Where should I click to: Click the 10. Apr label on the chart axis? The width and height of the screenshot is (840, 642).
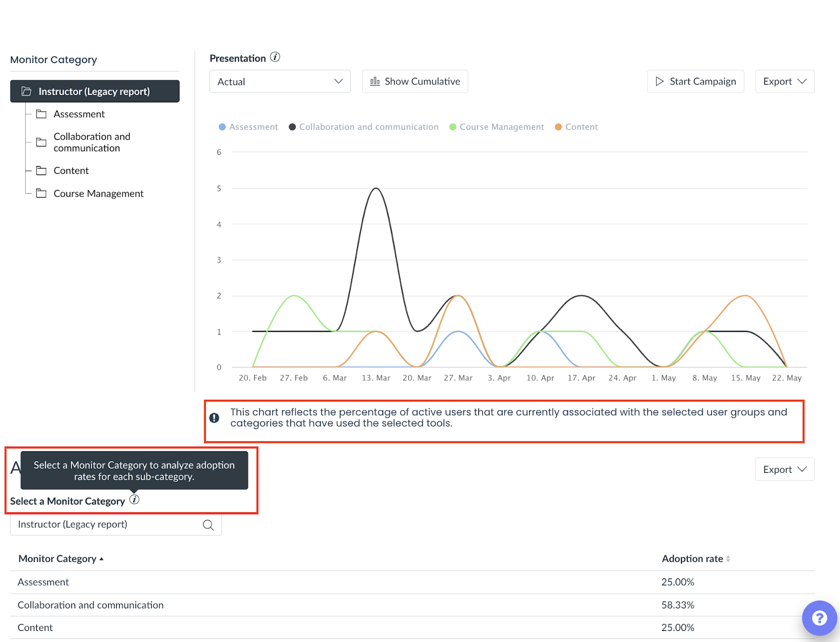540,378
